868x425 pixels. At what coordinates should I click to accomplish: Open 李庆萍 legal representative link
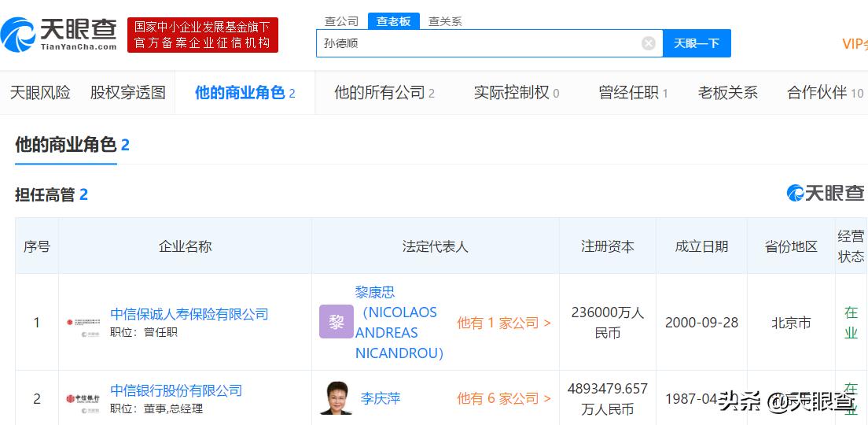381,398
